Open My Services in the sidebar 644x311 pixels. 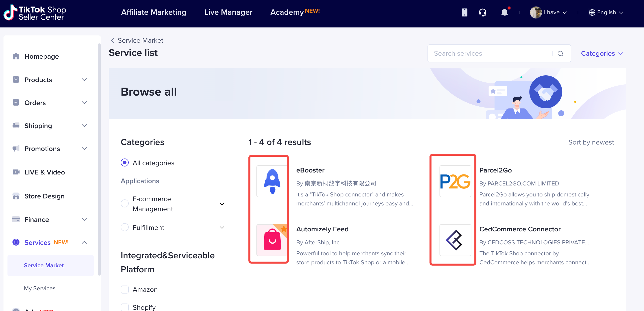tap(39, 288)
